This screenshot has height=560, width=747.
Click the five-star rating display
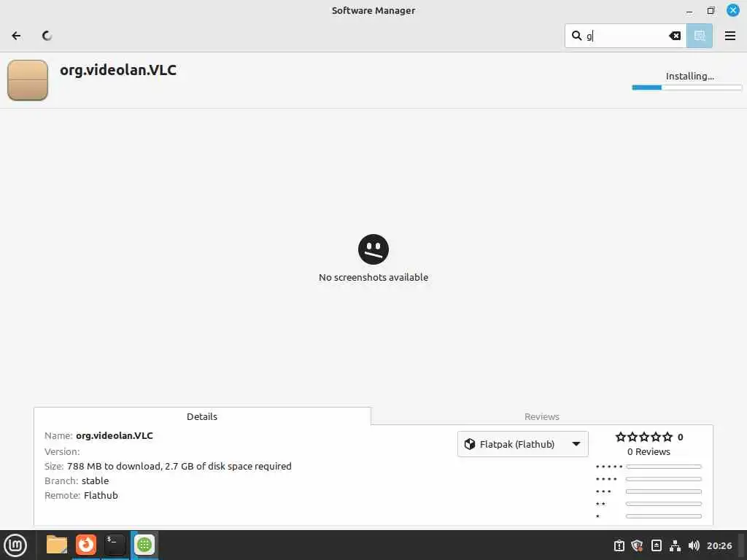tap(644, 437)
